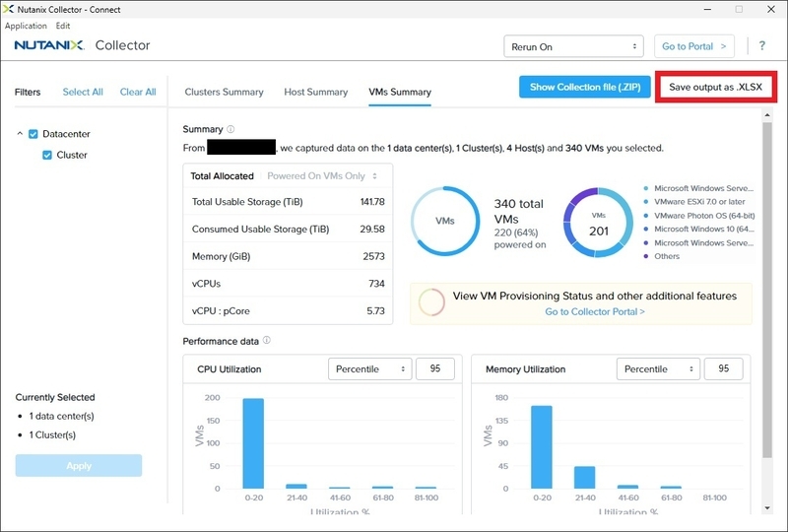
Task: Click the vCPUs row showing 734
Action: coord(288,284)
